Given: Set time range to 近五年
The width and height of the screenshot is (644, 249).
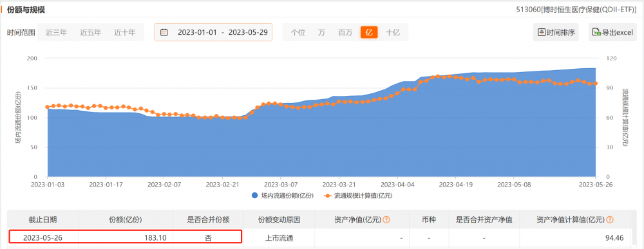Looking at the screenshot, I should pyautogui.click(x=90, y=32).
